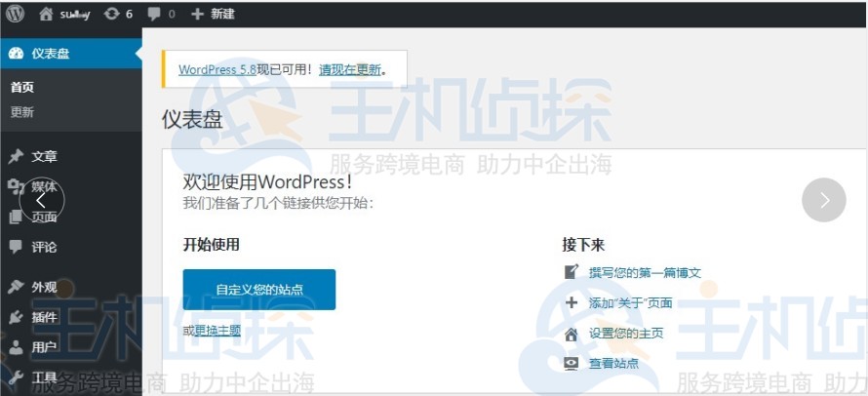The image size is (868, 396).
Task: Click the 我们准备了几个链接供您开始 text
Action: pos(279,203)
